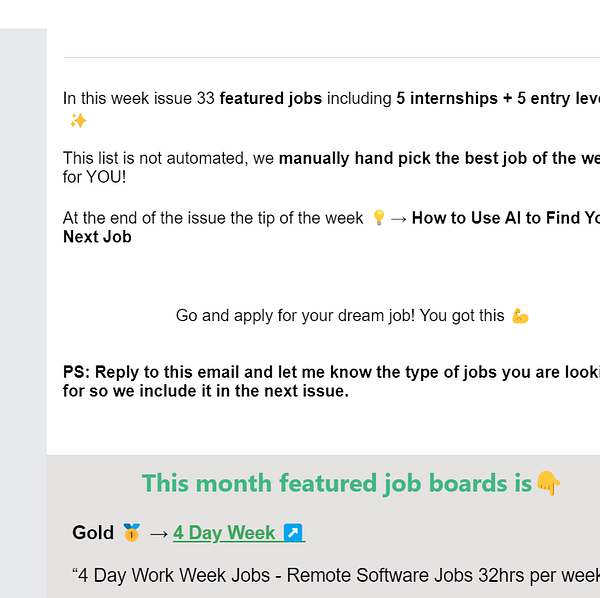Click the arrow after Gold medal
The image size is (600, 598).
[158, 534]
